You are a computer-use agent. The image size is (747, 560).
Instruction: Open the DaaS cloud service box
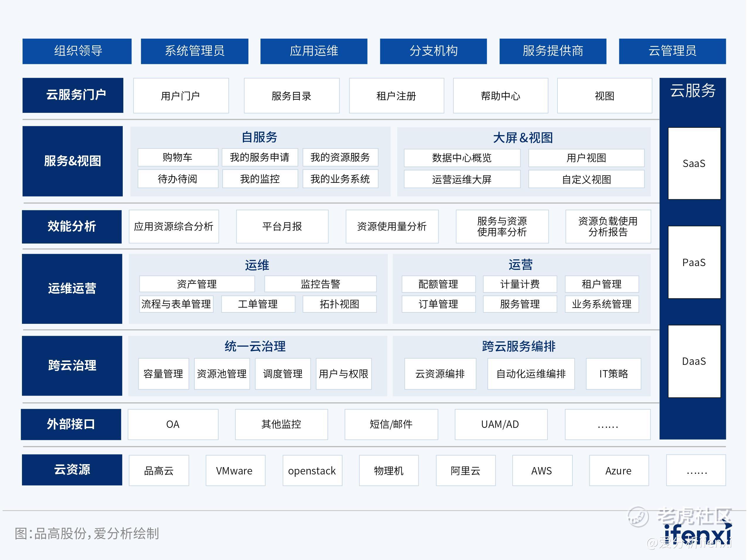coord(694,361)
